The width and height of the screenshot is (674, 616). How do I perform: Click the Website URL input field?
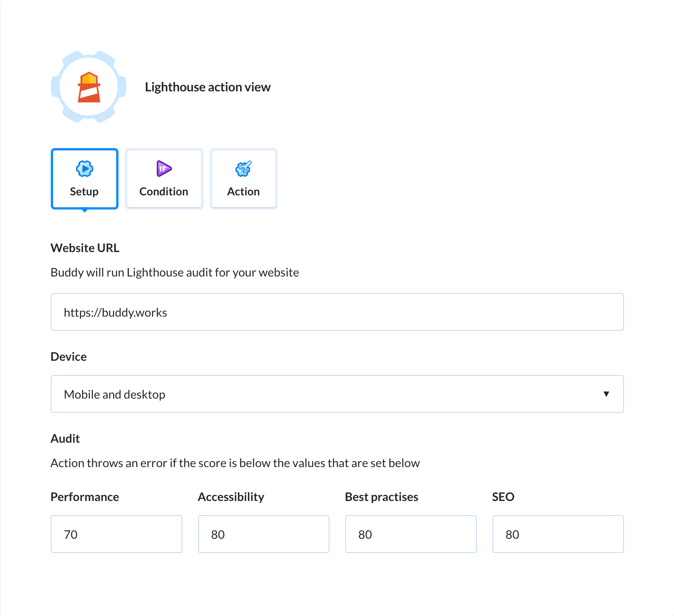337,312
